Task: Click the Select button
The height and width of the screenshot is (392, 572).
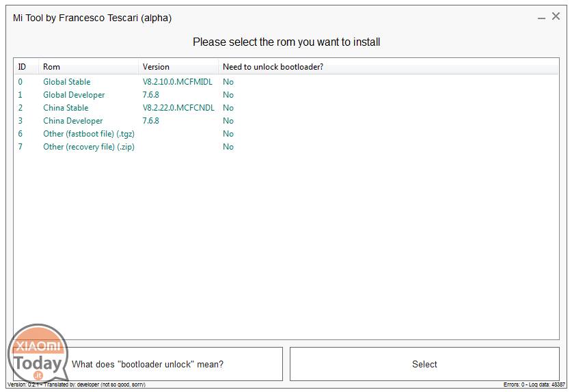Action: pos(424,364)
